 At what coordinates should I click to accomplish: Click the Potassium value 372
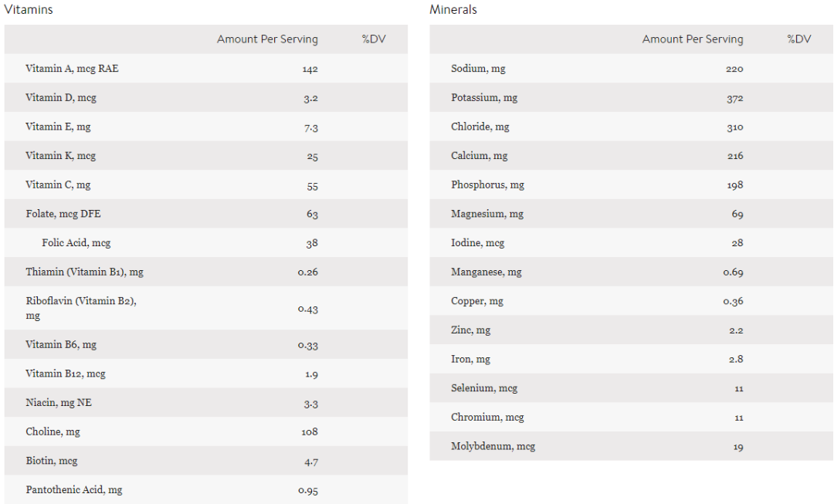(x=734, y=98)
